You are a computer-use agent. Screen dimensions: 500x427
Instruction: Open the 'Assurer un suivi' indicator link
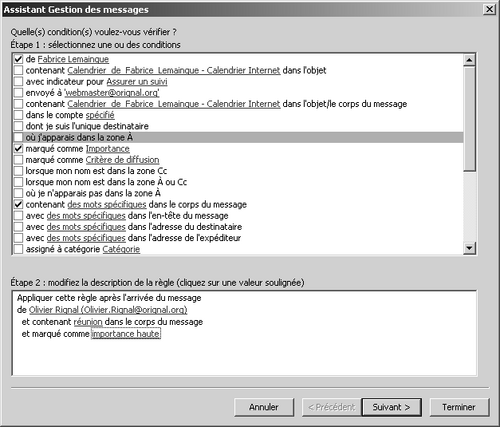[137, 82]
